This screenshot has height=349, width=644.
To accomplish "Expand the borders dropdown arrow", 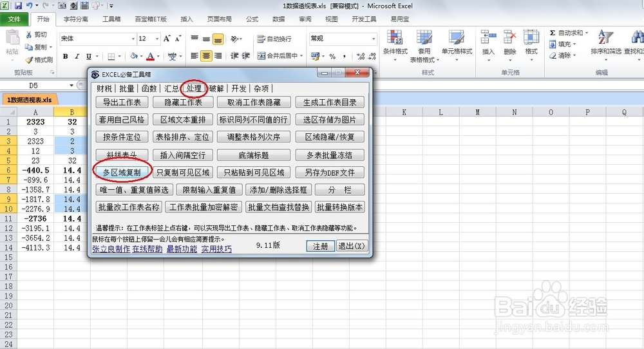I will tap(120, 56).
